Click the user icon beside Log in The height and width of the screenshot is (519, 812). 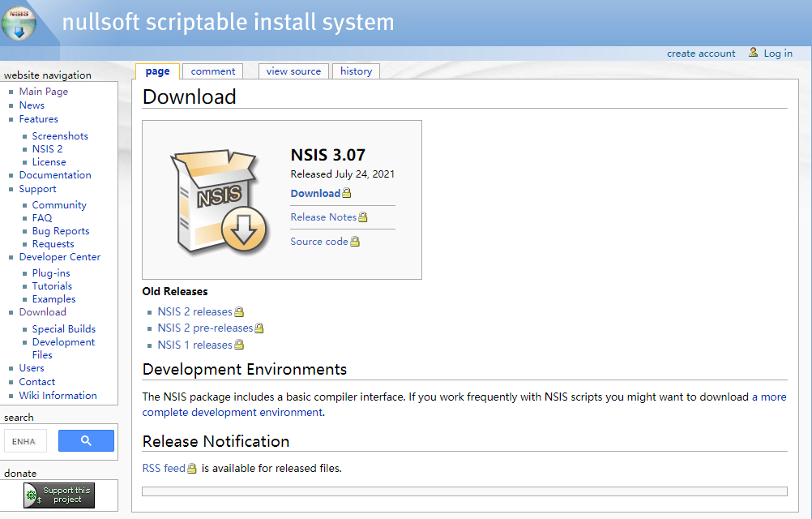click(x=754, y=53)
